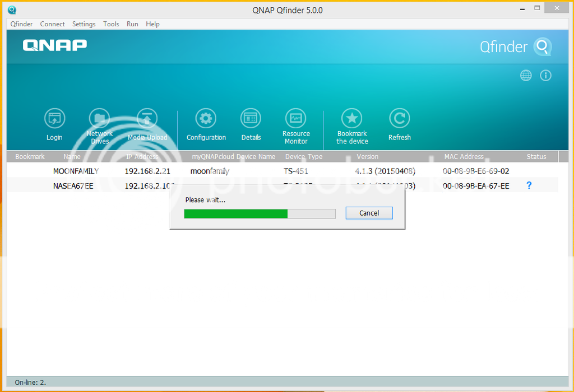The width and height of the screenshot is (574, 392).
Task: Open Network Drives tool
Action: point(99,118)
